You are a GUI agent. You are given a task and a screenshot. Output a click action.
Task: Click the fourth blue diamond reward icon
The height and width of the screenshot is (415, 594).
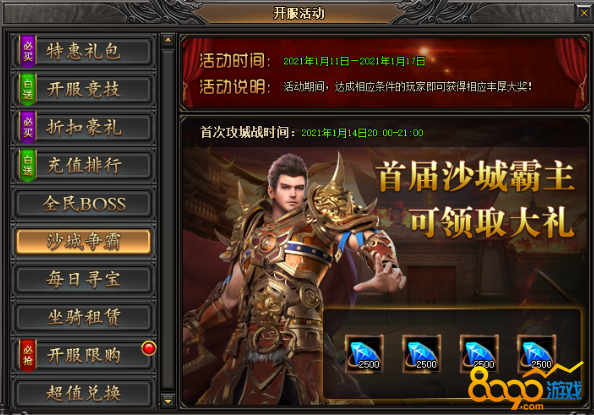(537, 354)
